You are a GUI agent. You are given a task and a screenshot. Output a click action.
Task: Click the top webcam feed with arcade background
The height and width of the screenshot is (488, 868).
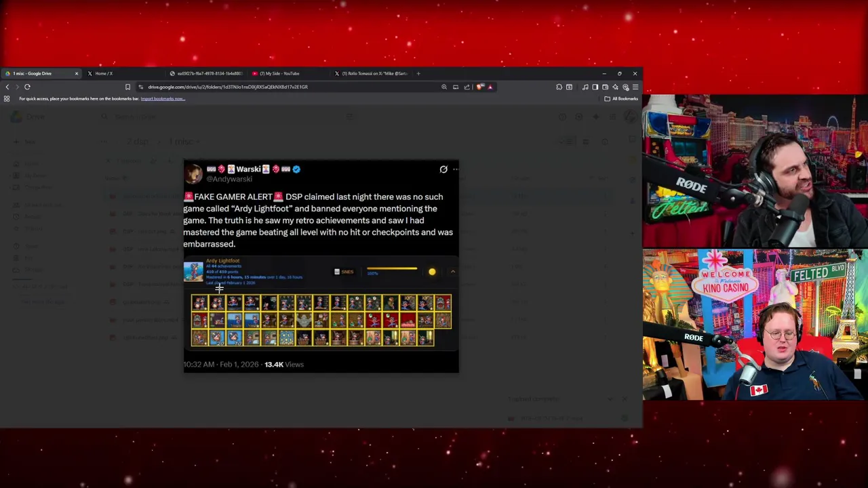click(x=755, y=171)
